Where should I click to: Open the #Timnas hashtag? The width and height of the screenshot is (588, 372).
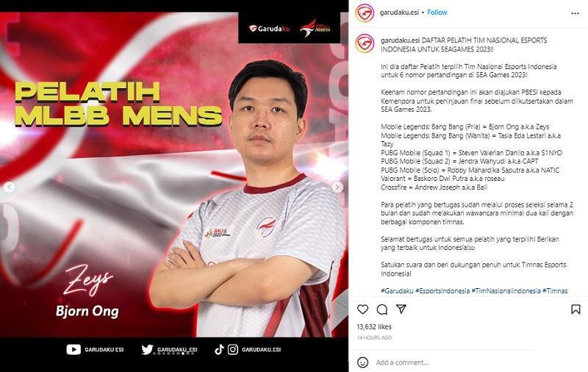(x=555, y=290)
